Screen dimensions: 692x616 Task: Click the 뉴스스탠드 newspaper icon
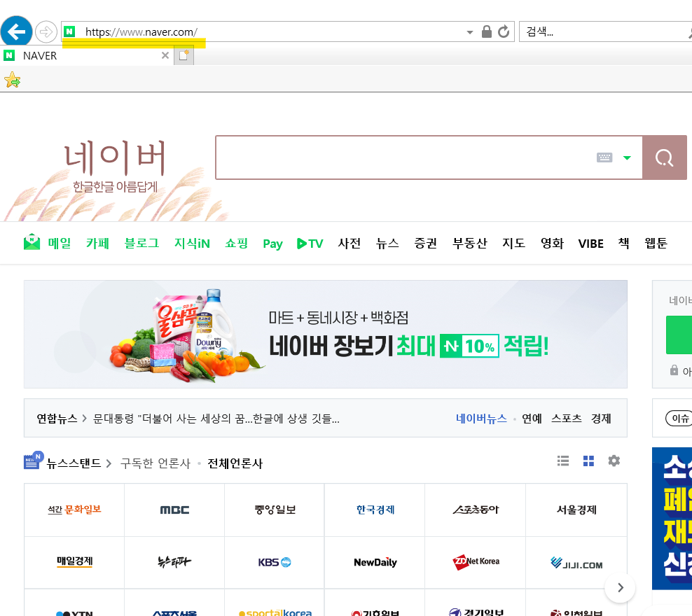[x=34, y=461]
